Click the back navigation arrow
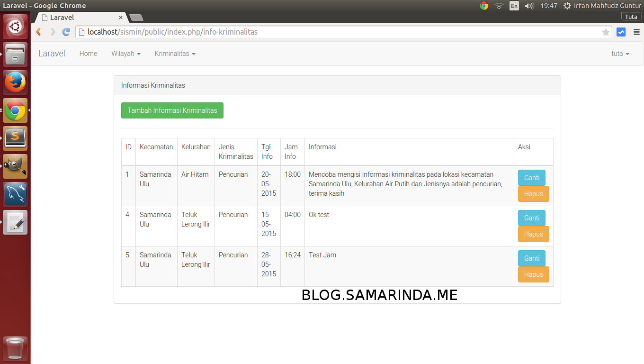This screenshot has height=364, width=644. tap(38, 32)
